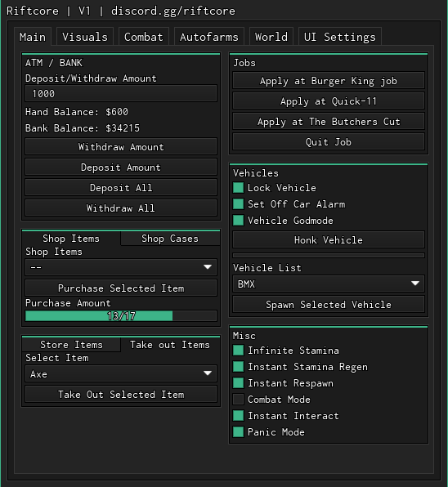This screenshot has width=448, height=487.
Task: Open the Select Item dropdown showing Axe
Action: (121, 373)
